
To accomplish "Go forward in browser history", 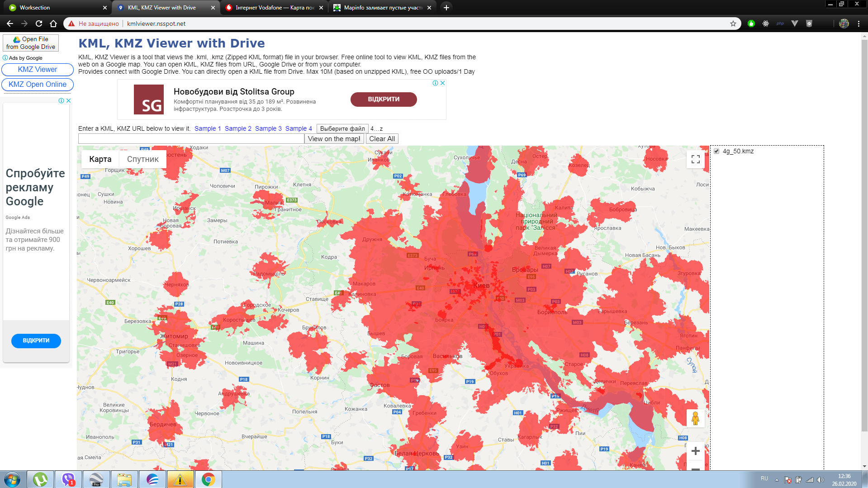I will click(x=24, y=24).
